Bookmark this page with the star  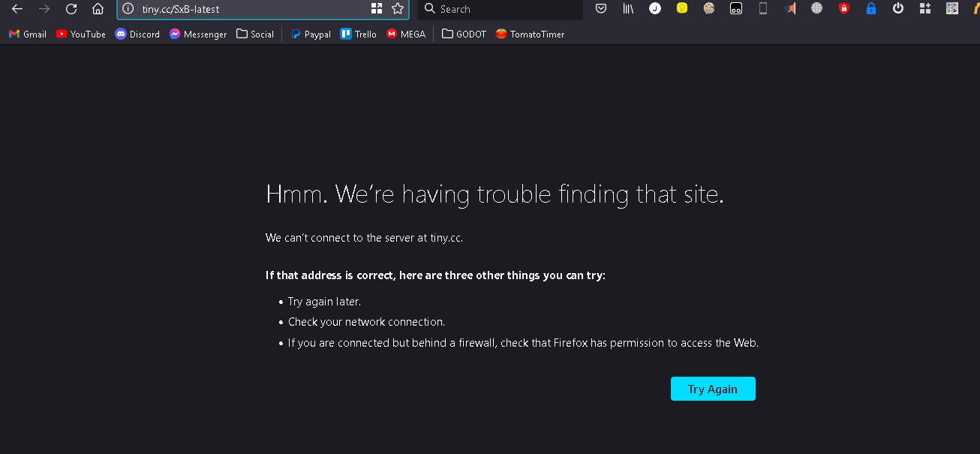(x=398, y=9)
